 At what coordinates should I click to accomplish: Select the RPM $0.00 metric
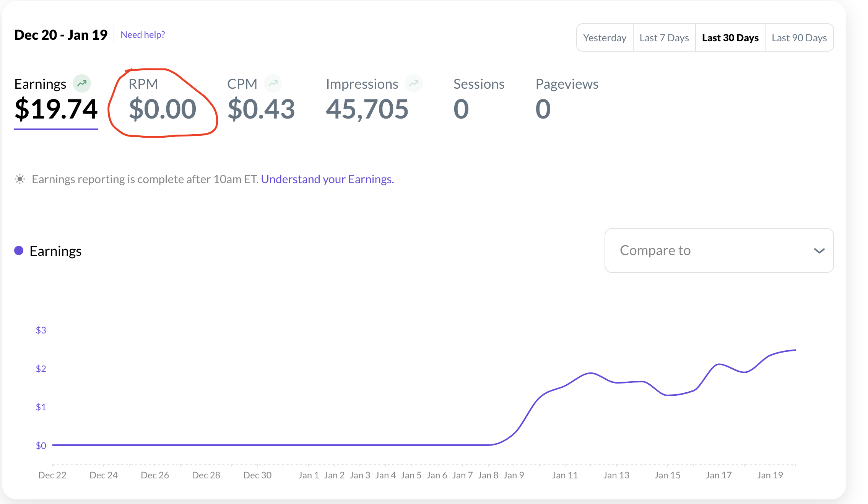tap(163, 108)
